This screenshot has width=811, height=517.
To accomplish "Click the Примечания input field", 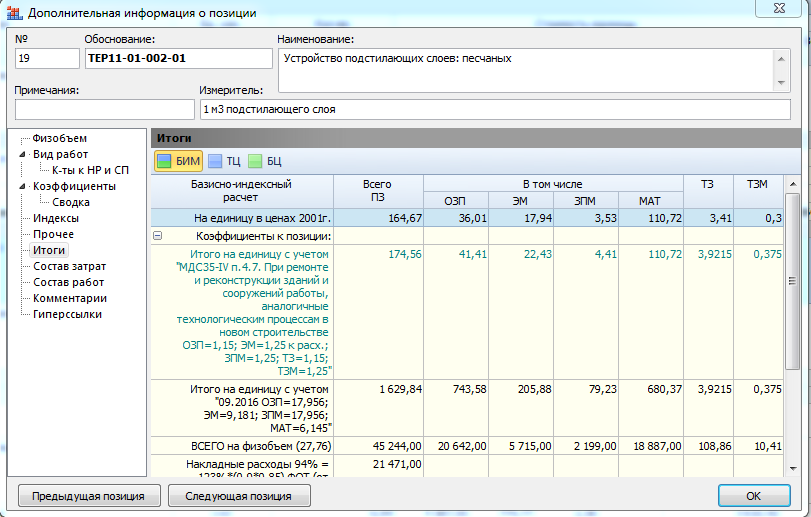I will point(104,109).
